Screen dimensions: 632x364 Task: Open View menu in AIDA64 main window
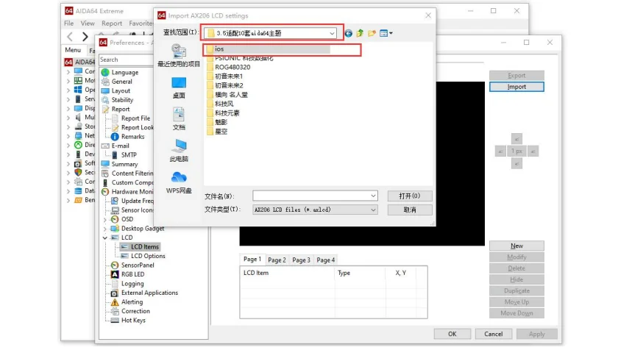88,24
